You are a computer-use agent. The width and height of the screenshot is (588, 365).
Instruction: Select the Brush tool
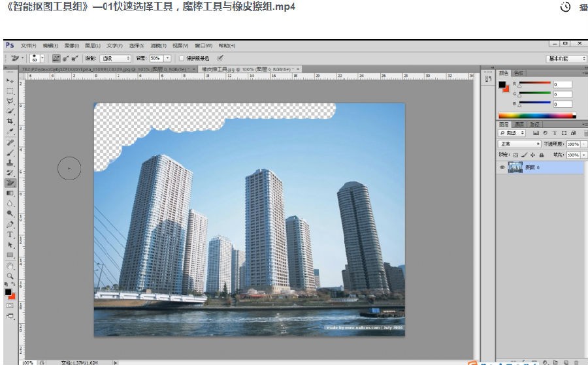coord(10,153)
